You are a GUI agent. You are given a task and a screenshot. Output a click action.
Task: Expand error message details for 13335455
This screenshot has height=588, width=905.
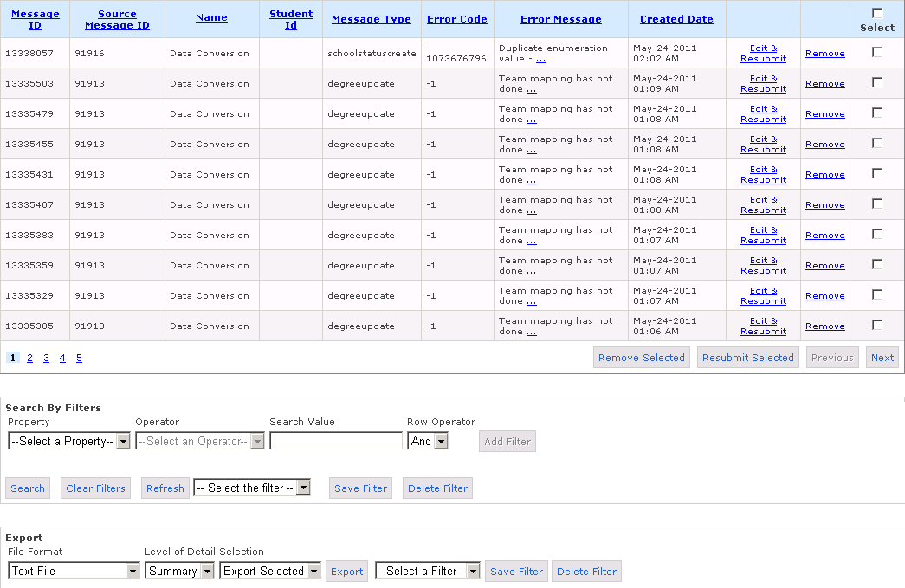tap(532, 150)
